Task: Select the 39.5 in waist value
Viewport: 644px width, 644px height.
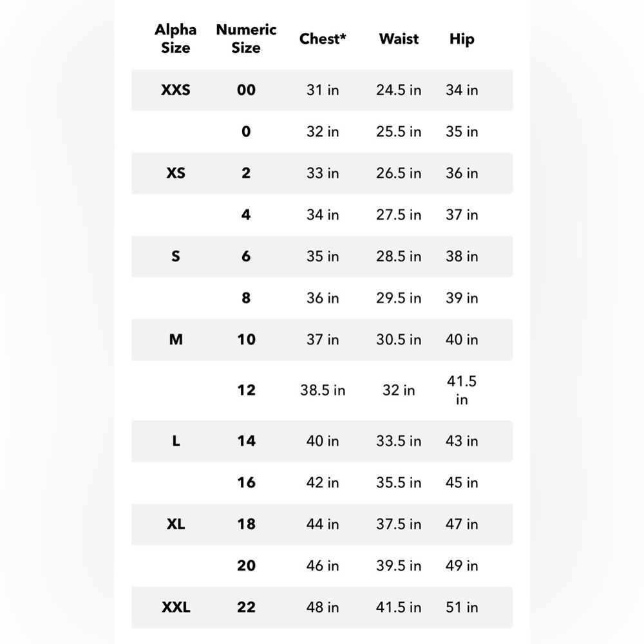Action: click(399, 565)
